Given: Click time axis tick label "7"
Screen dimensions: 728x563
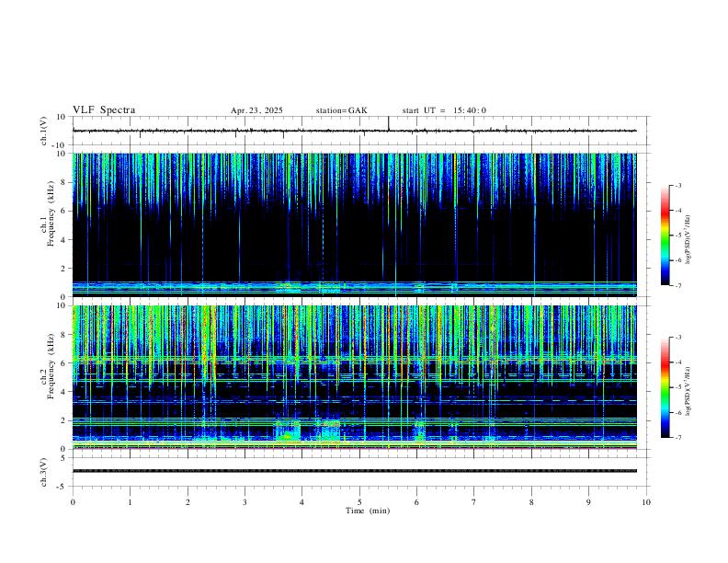Looking at the screenshot, I should (473, 502).
